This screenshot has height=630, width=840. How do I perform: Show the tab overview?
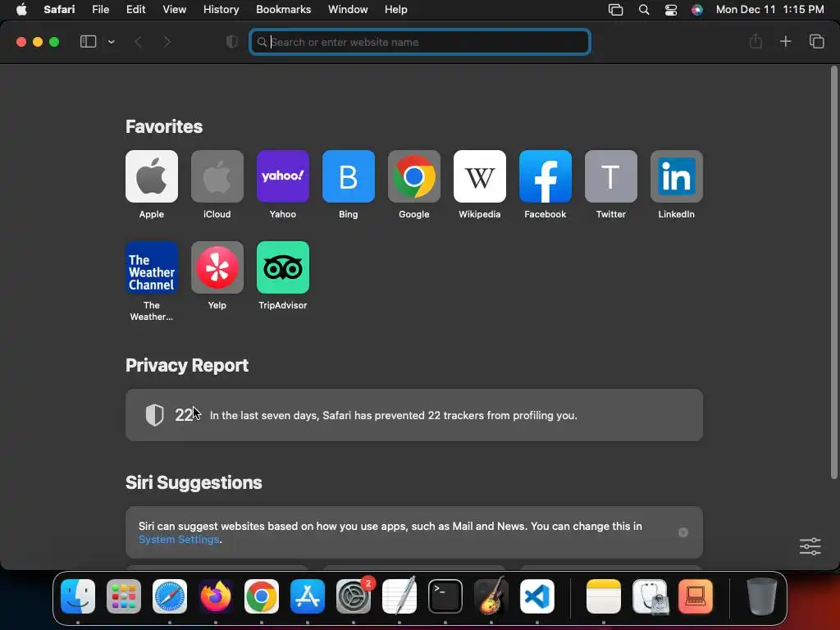point(816,41)
